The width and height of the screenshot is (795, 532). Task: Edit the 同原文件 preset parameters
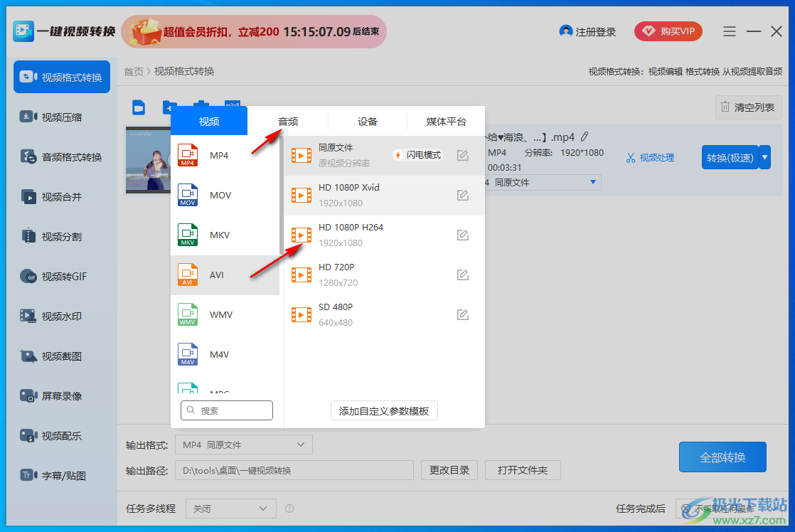462,155
